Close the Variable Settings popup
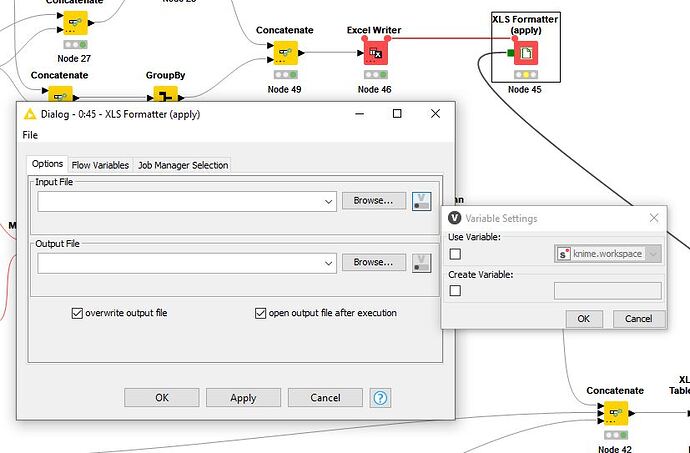Image resolution: width=690 pixels, height=453 pixels. (654, 218)
